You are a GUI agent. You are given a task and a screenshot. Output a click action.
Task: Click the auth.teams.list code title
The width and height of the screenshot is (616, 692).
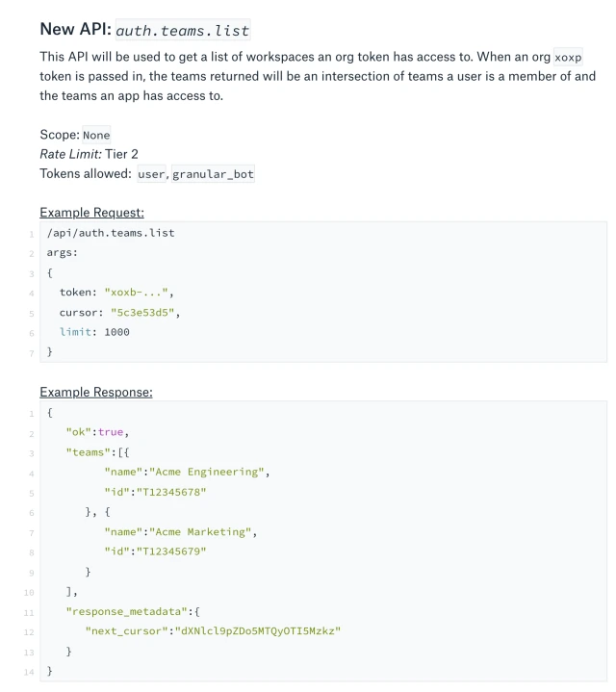pos(183,30)
